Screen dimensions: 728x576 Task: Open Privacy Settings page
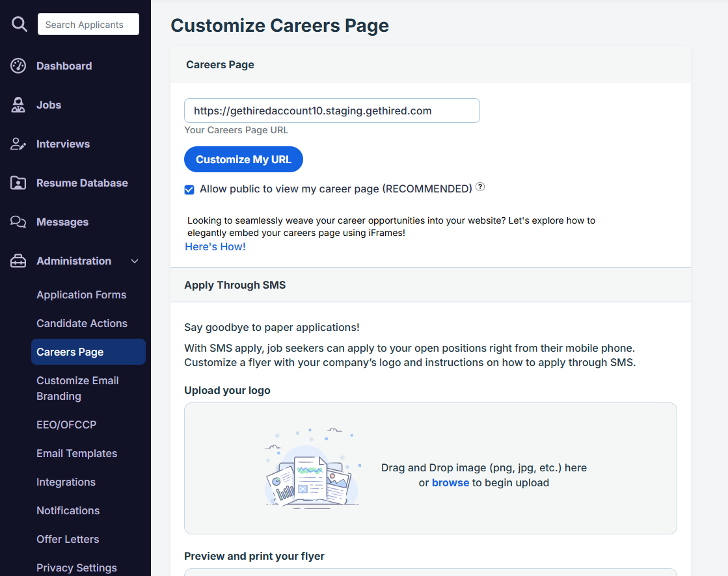pos(77,568)
